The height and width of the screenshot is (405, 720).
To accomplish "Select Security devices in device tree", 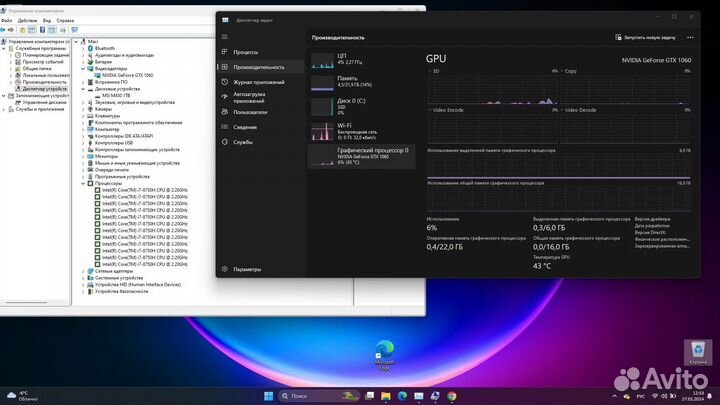I will coord(121,292).
